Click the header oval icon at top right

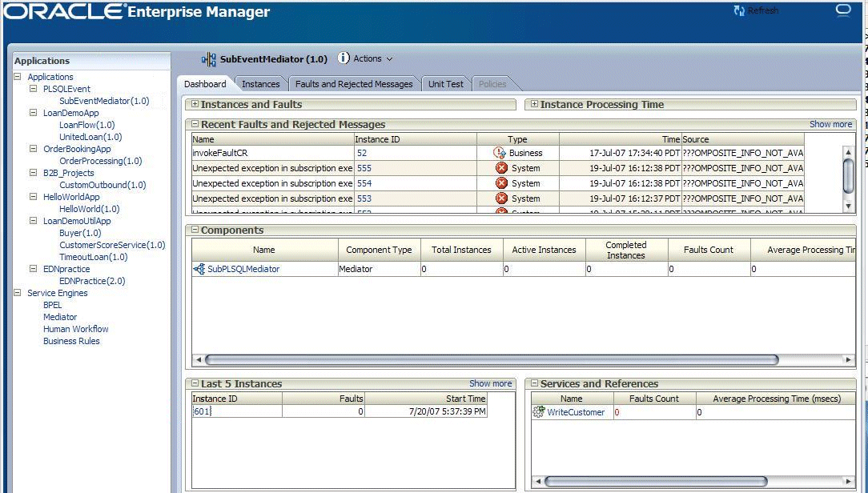click(842, 10)
